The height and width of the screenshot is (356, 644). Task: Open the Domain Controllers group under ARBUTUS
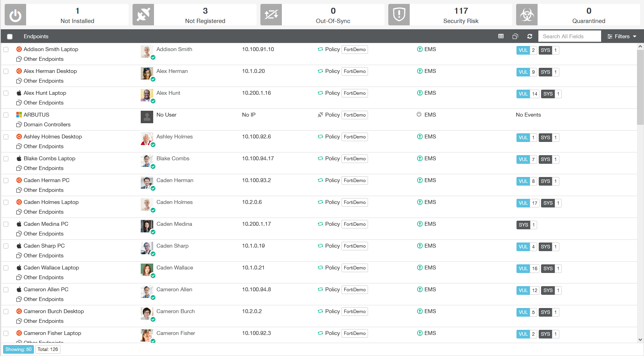47,124
